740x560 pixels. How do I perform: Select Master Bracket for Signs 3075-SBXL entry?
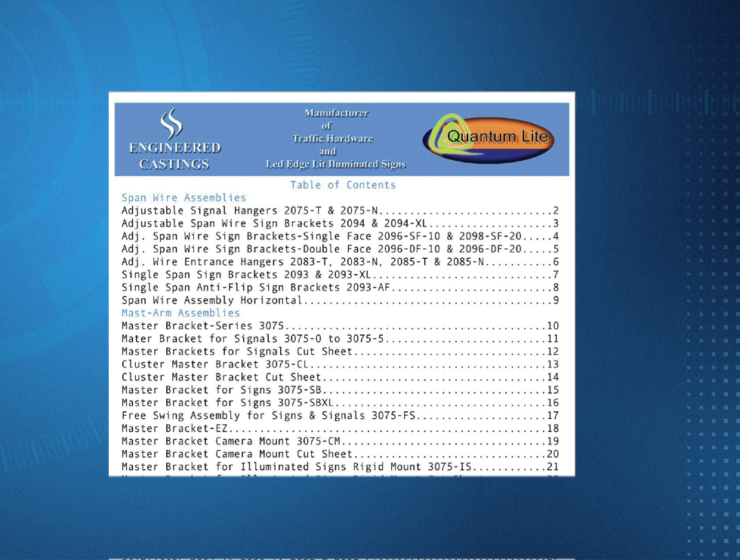341,402
